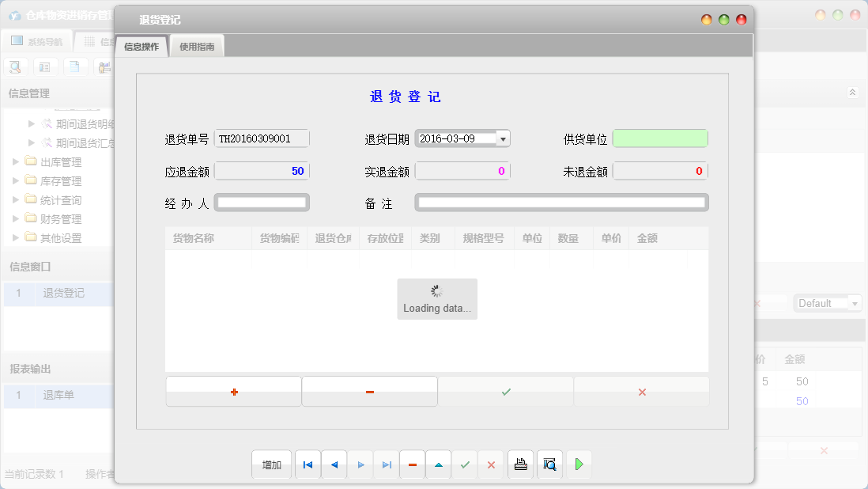The image size is (868, 489).
Task: Switch to the 使用指南 tab
Action: pyautogui.click(x=196, y=45)
